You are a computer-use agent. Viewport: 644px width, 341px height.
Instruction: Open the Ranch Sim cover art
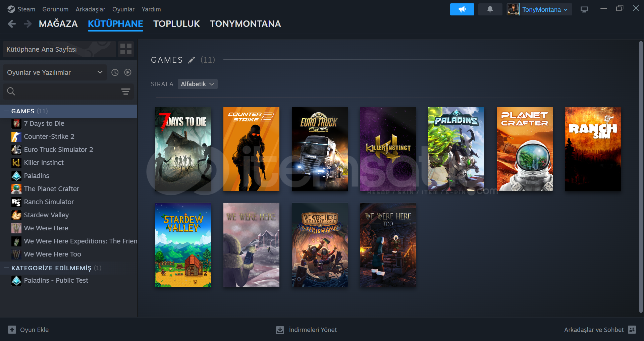tap(593, 149)
